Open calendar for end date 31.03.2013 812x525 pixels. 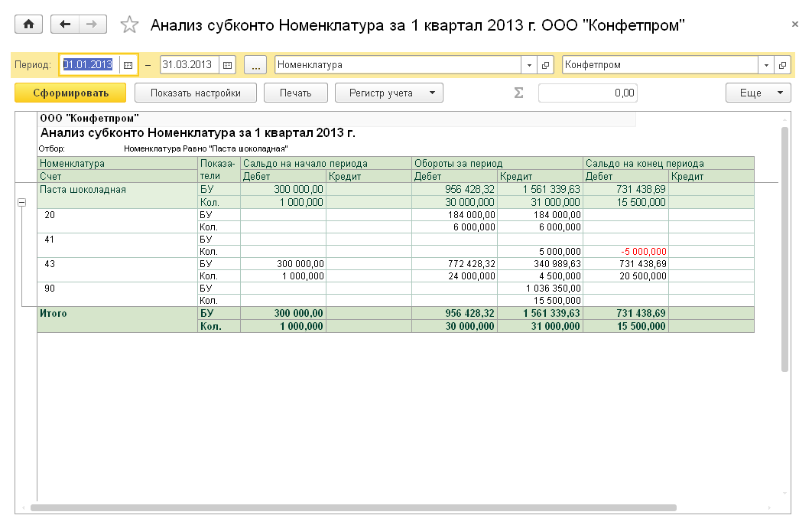(x=227, y=65)
